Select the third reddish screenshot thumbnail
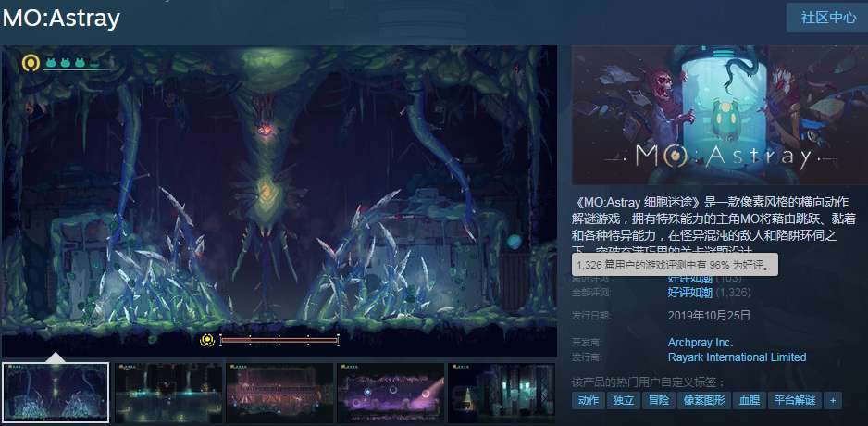The height and width of the screenshot is (426, 868). 279,393
